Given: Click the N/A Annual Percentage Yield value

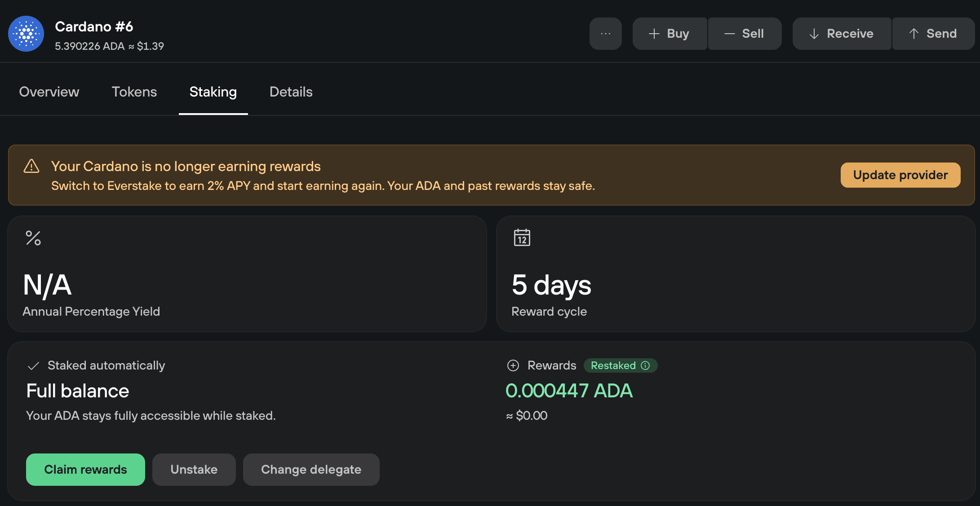Looking at the screenshot, I should click(x=47, y=285).
